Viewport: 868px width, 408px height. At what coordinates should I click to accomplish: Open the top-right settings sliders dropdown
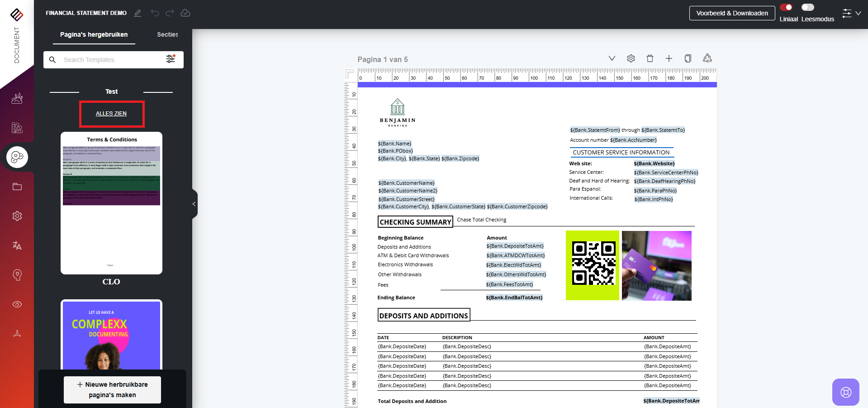pyautogui.click(x=851, y=13)
